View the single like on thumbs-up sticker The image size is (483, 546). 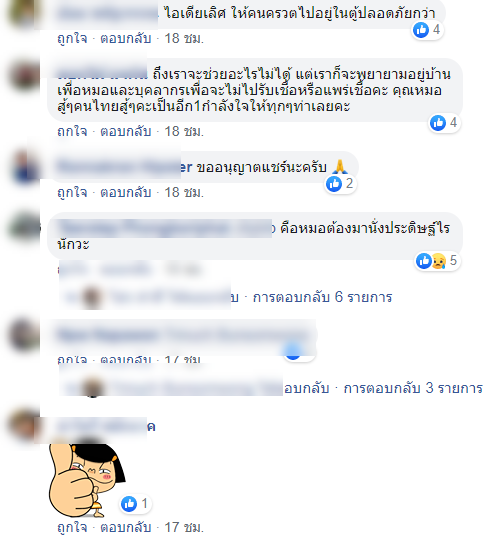(x=135, y=504)
